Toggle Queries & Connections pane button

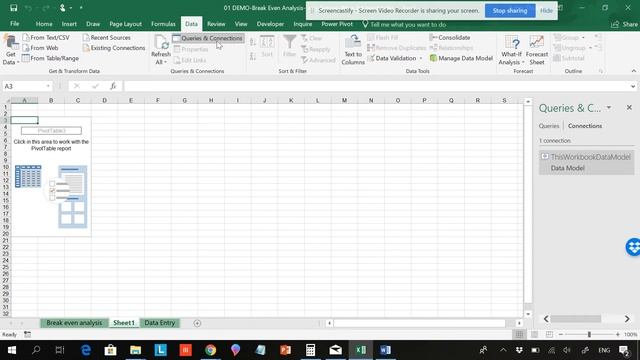[208, 38]
